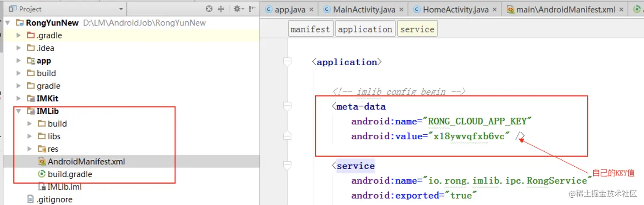The image size is (644, 205).
Task: Select the build folder under IMLib
Action: coord(57,124)
